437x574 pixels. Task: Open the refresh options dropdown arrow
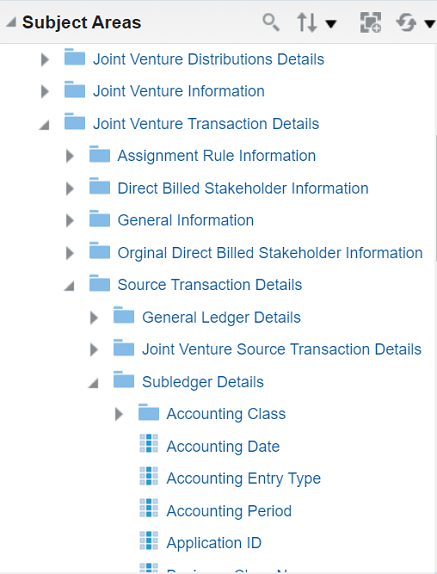429,24
